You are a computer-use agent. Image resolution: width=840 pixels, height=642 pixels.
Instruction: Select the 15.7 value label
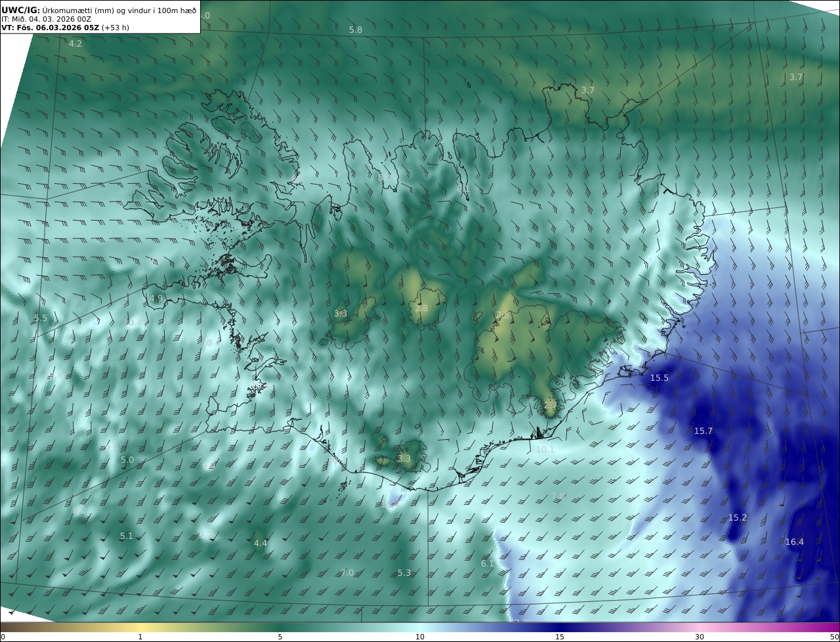tap(703, 431)
